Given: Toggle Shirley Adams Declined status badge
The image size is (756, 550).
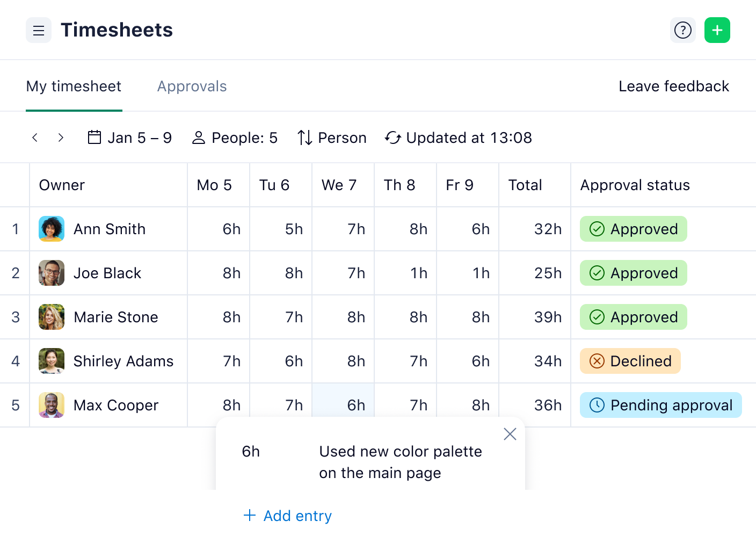Looking at the screenshot, I should pos(630,361).
